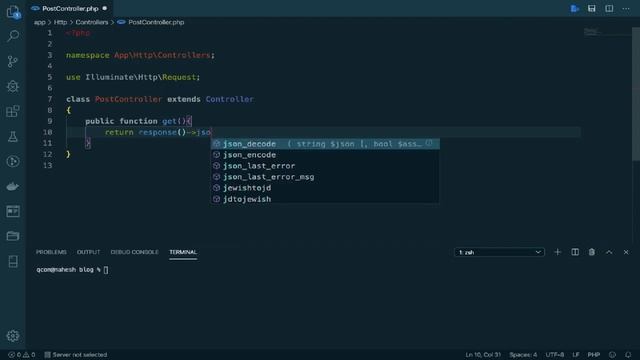Choose the json_last_error_msg suggestion
Image resolution: width=640 pixels, height=360 pixels.
click(x=325, y=177)
